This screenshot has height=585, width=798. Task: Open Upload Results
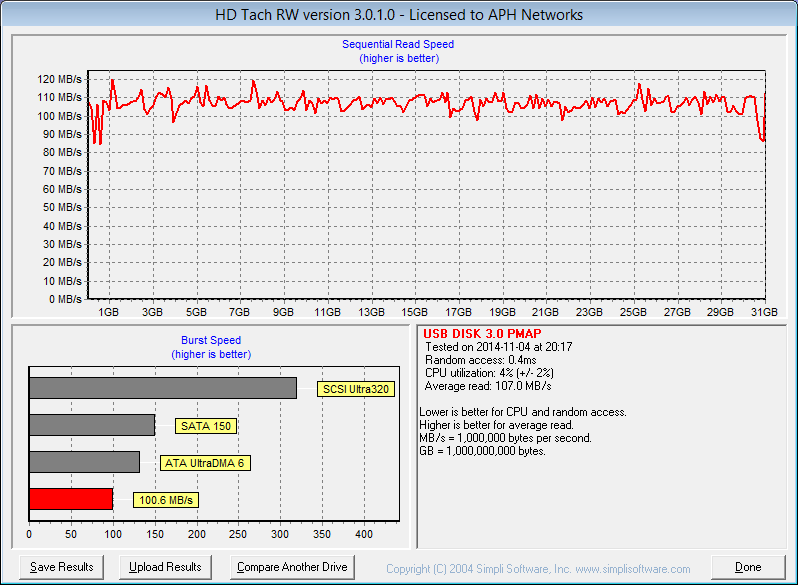click(x=165, y=567)
